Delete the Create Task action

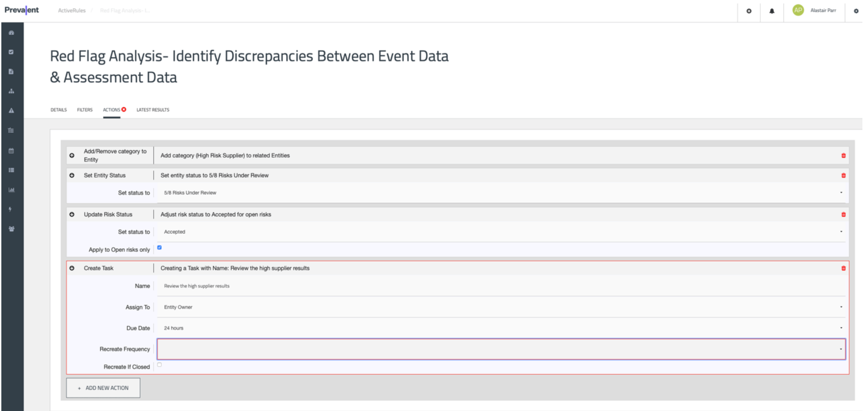coord(843,268)
